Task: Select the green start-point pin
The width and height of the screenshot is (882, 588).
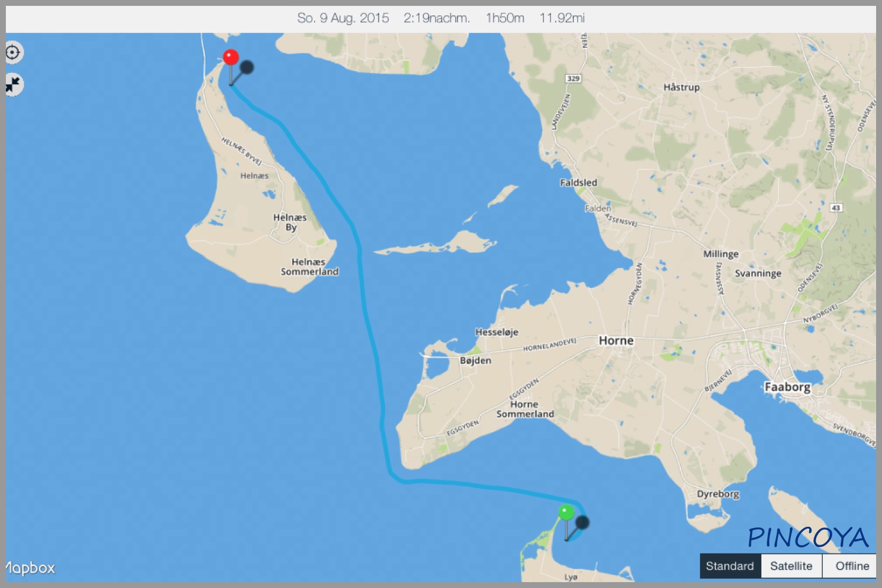Action: 566,512
